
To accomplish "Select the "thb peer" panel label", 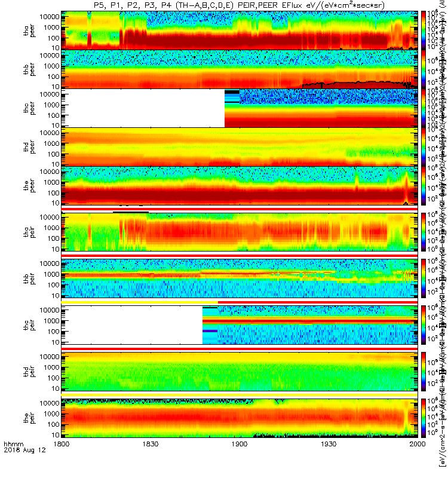I will pyautogui.click(x=29, y=69).
